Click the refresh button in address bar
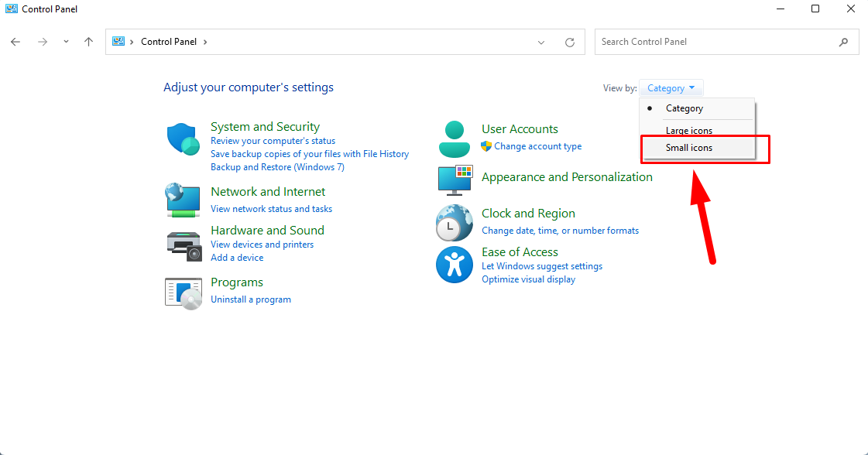The image size is (868, 455). coord(570,42)
